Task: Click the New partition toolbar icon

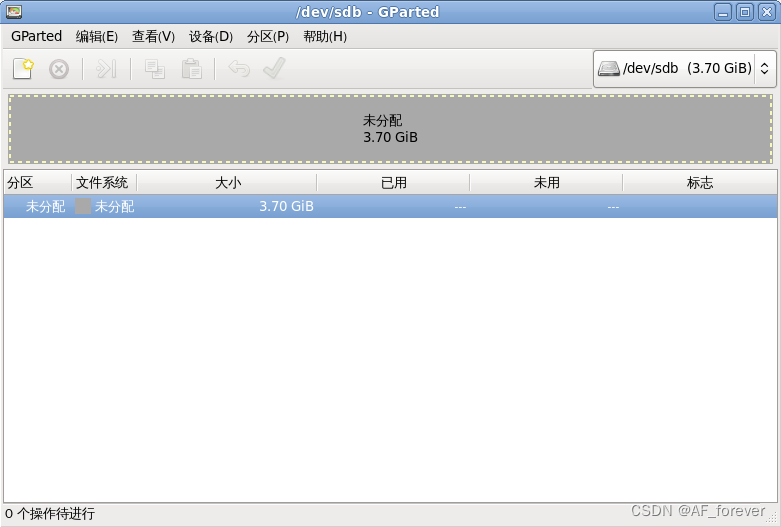Action: [23, 69]
